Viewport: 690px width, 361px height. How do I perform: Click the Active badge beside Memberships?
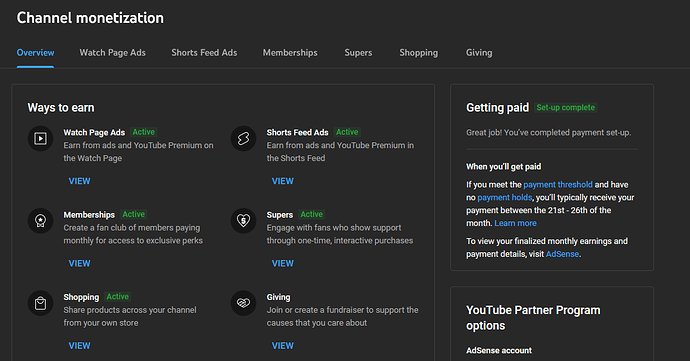coord(133,214)
